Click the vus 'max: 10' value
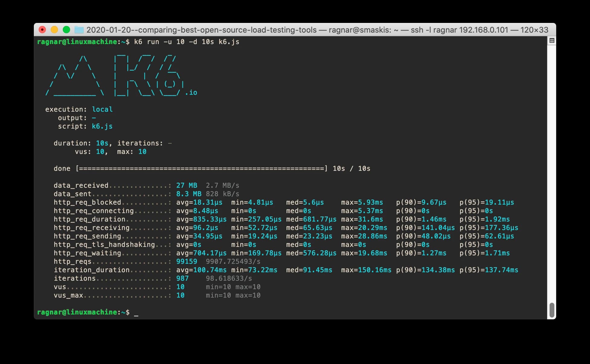Viewport: 590px width, 364px height. [x=132, y=152]
